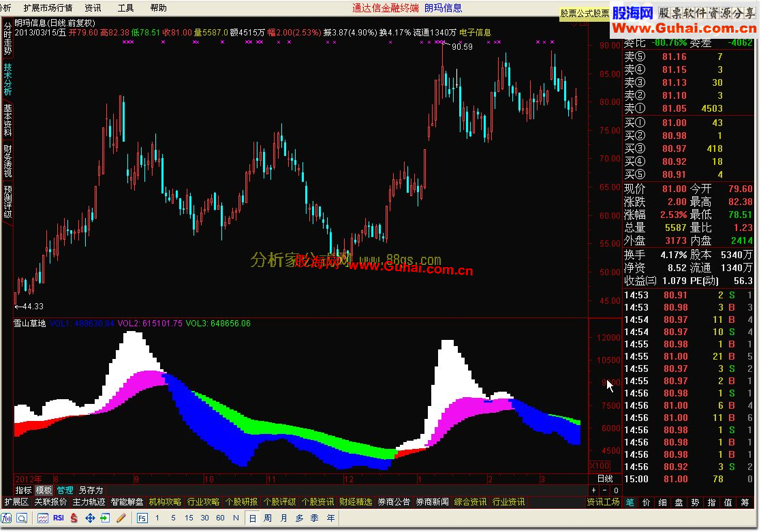Click the 电子信息 sector link
The width and height of the screenshot is (761, 532).
[x=475, y=33]
